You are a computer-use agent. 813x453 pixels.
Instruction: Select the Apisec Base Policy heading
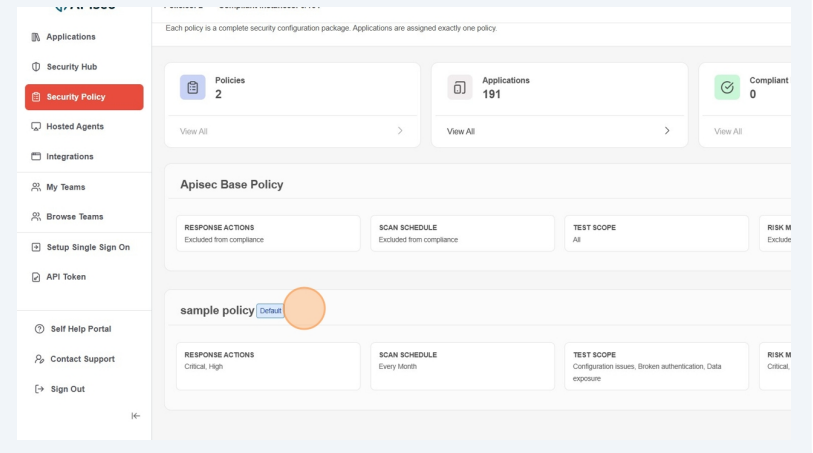tap(231, 185)
